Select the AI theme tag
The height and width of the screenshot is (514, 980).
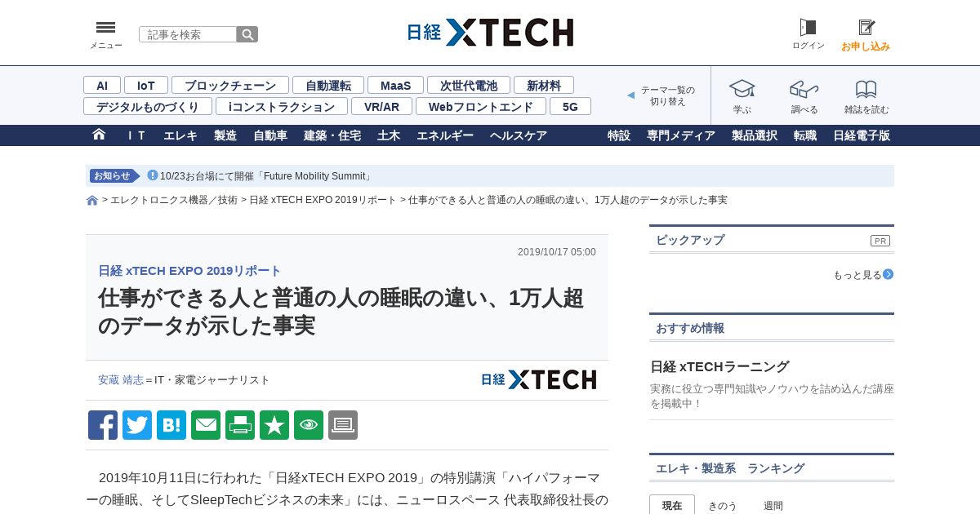coord(102,85)
